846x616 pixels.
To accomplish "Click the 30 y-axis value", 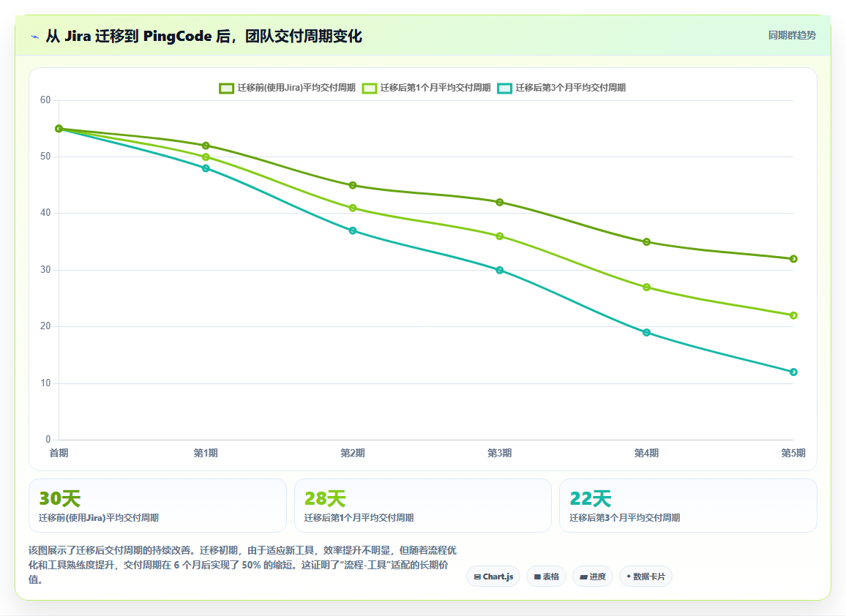I will tap(45, 270).
